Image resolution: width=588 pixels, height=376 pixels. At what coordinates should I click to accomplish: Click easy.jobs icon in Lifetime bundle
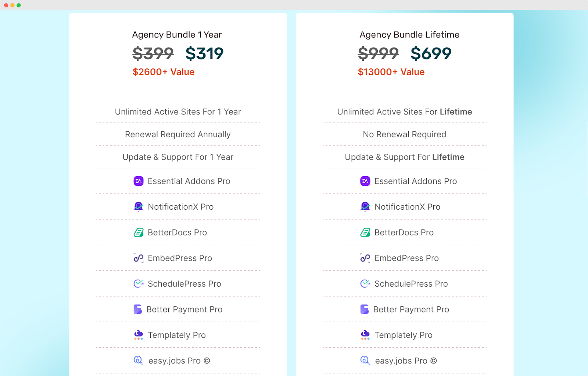(x=365, y=361)
